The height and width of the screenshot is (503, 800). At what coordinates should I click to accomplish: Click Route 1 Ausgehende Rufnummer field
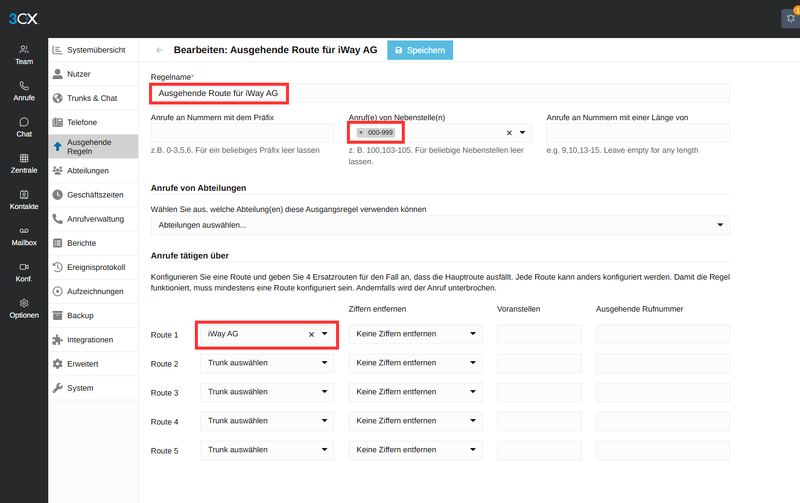(663, 334)
